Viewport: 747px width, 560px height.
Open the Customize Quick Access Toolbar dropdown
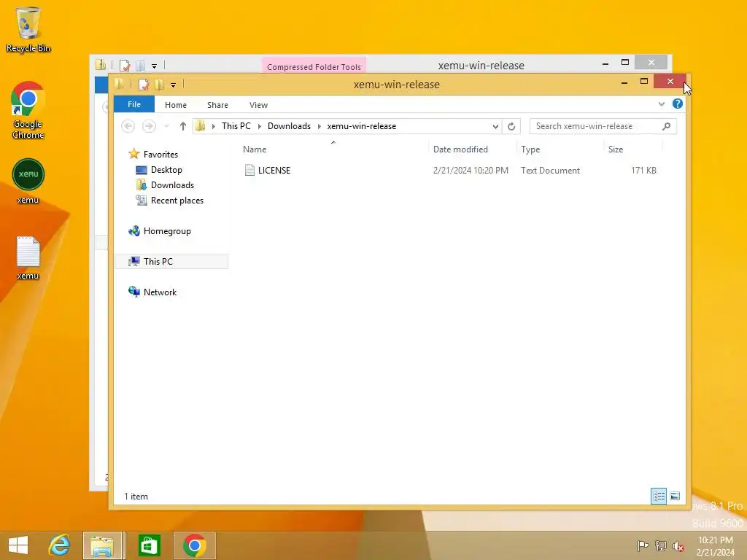[173, 85]
